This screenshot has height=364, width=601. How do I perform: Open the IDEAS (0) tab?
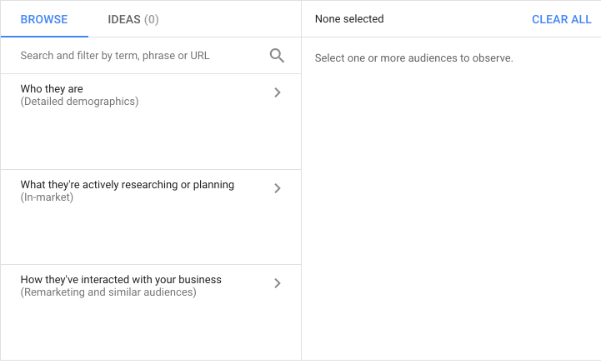133,19
